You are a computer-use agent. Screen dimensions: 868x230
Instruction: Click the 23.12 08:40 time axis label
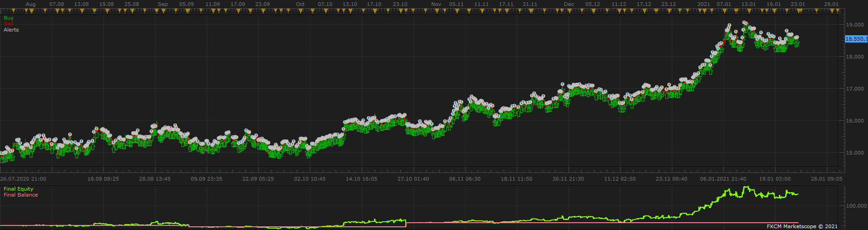671,179
